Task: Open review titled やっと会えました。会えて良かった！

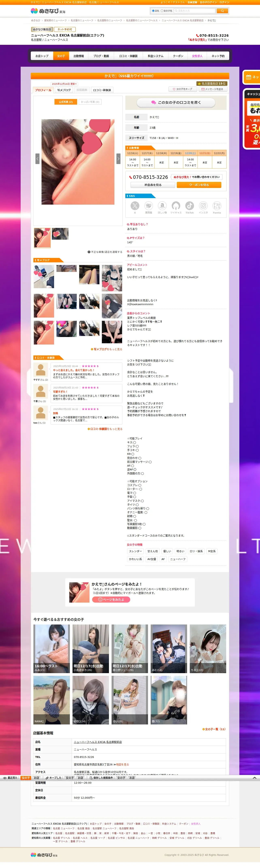Action: point(74,370)
